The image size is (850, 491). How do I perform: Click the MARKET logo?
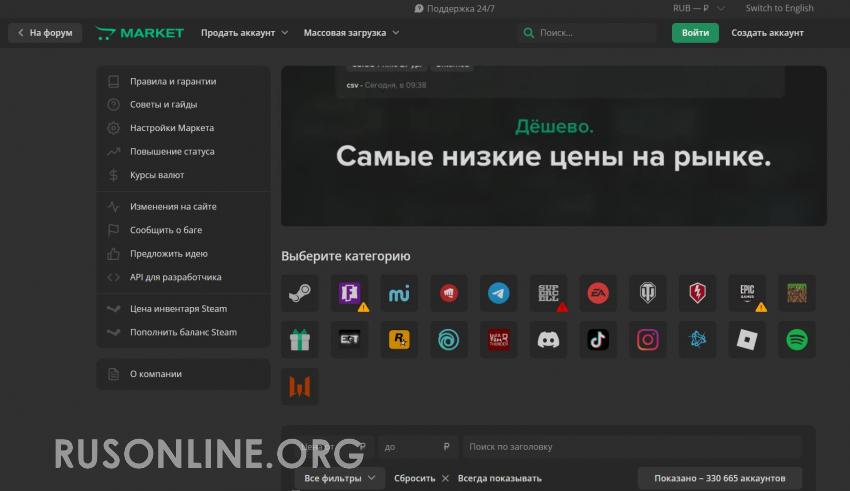(140, 33)
